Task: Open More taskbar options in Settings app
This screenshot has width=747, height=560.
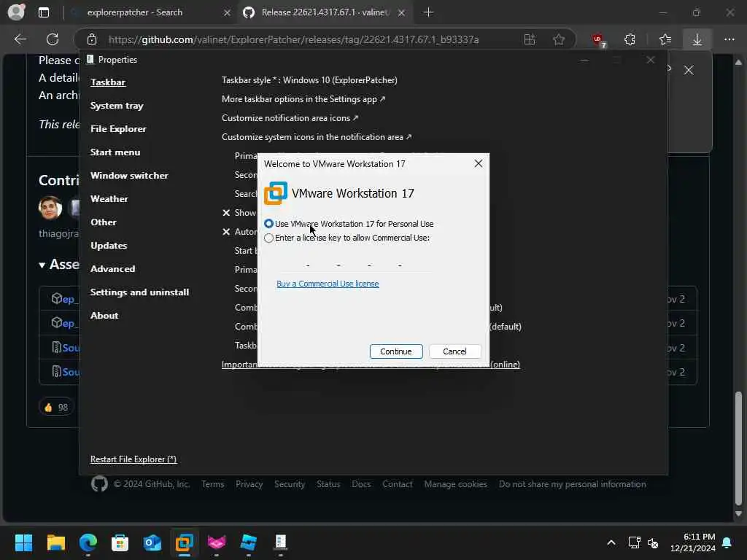Action: tap(303, 99)
